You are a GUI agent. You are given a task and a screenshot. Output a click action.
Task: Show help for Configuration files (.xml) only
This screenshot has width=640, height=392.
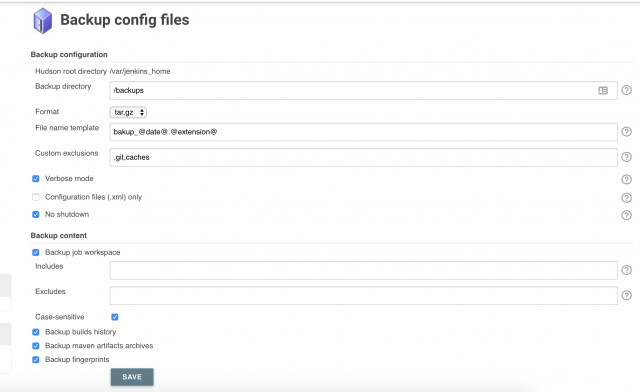[x=626, y=198]
